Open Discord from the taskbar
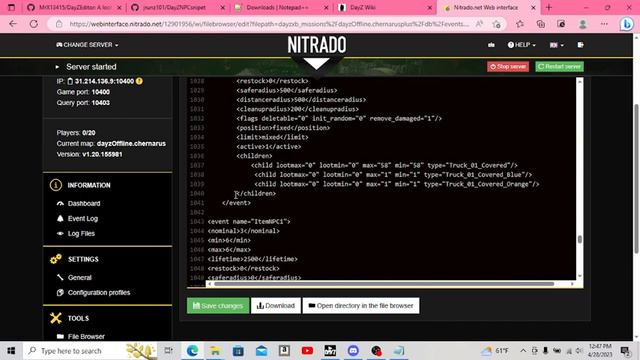640x360 pixels. [353, 351]
